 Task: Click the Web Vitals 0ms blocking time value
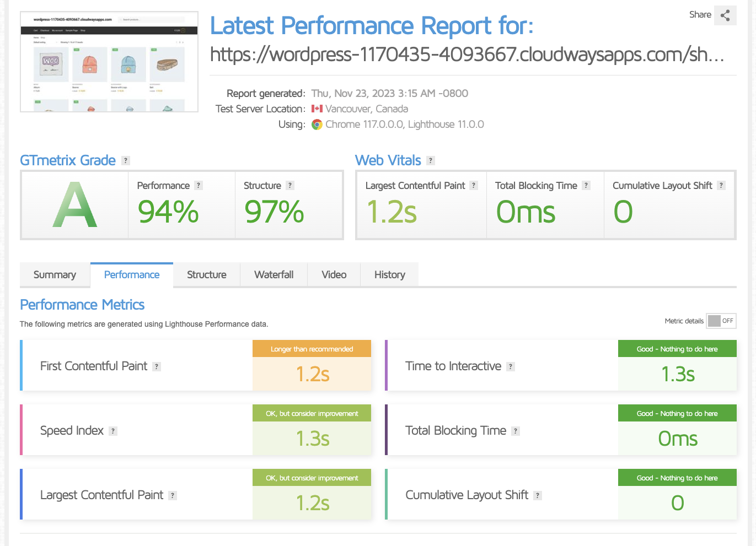click(x=526, y=212)
